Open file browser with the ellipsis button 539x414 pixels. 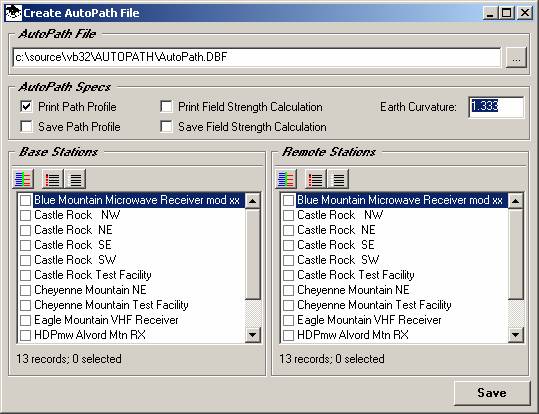pos(516,57)
